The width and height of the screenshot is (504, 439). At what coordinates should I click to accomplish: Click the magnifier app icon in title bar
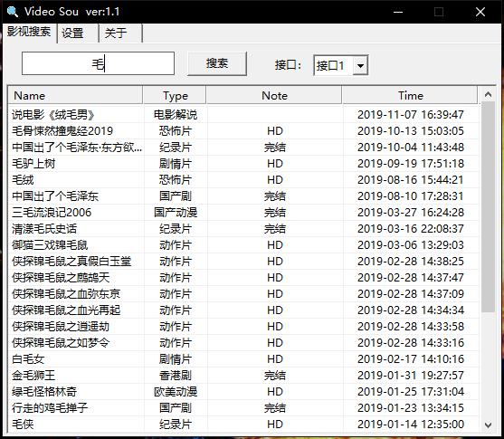pos(13,12)
